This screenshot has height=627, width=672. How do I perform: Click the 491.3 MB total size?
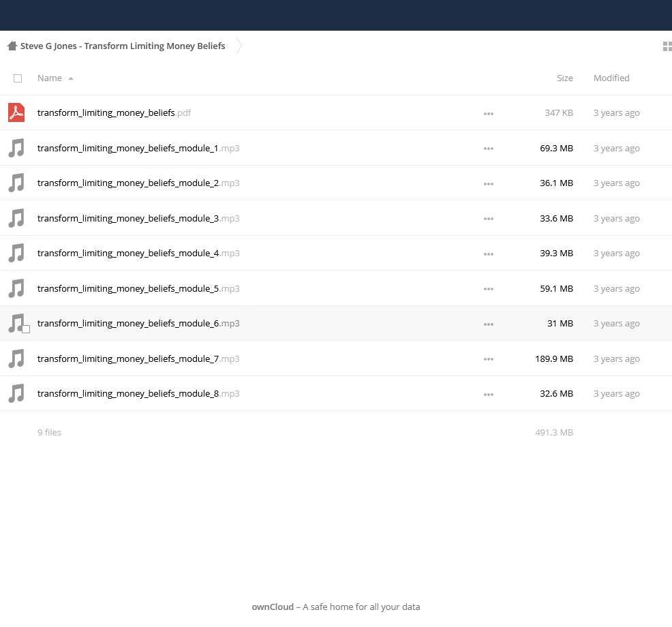click(x=554, y=433)
